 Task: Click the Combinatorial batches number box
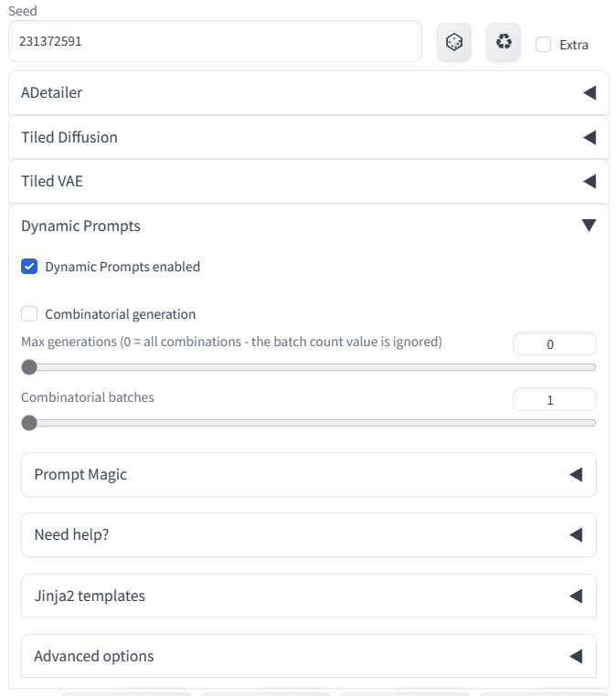pyautogui.click(x=554, y=400)
